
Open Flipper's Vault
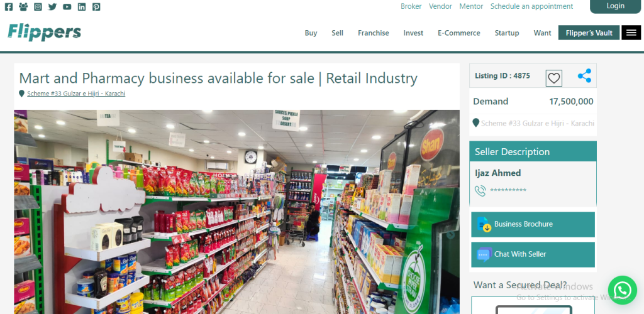589,33
